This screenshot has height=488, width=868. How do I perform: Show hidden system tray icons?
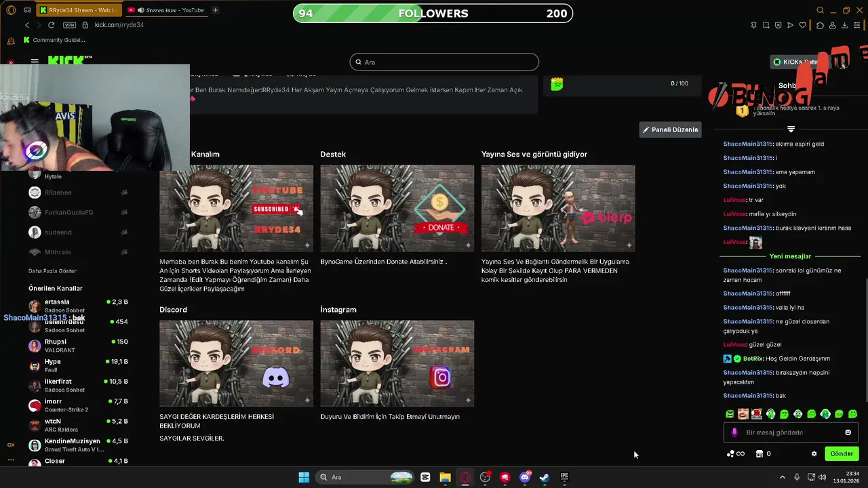[x=782, y=477]
